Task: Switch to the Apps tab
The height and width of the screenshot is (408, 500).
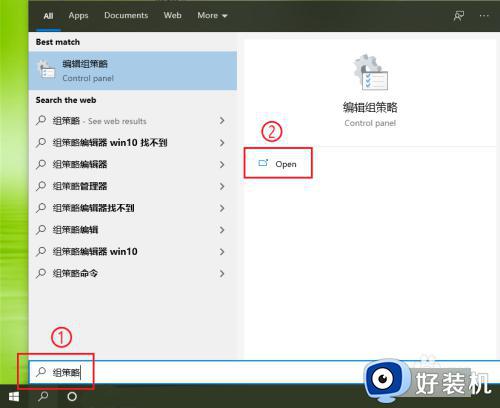Action: [x=78, y=16]
